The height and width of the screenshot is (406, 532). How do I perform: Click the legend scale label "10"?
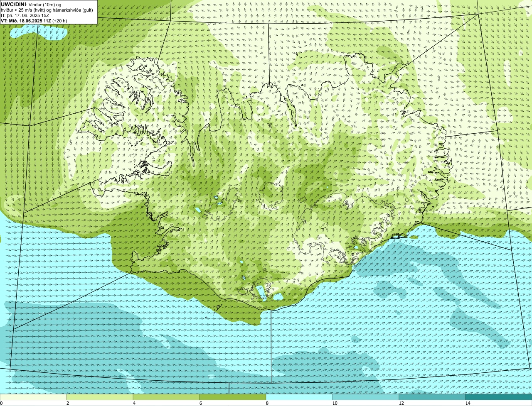[x=335, y=403]
